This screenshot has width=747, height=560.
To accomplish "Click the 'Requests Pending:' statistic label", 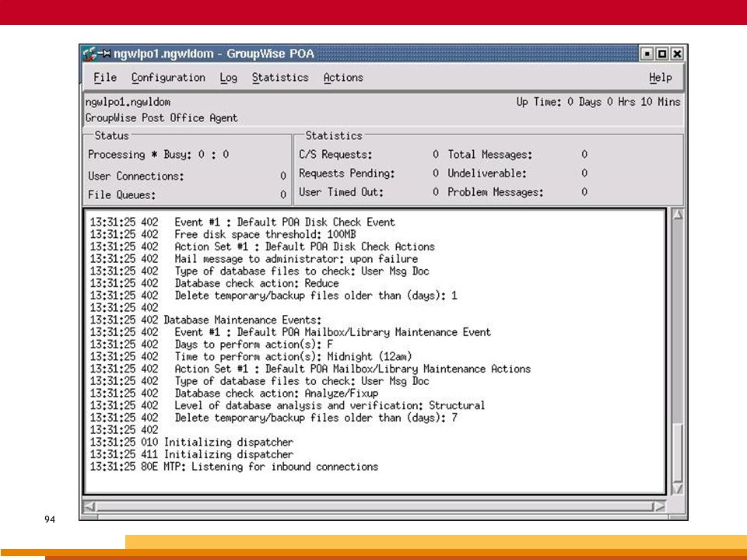I will pyautogui.click(x=347, y=173).
